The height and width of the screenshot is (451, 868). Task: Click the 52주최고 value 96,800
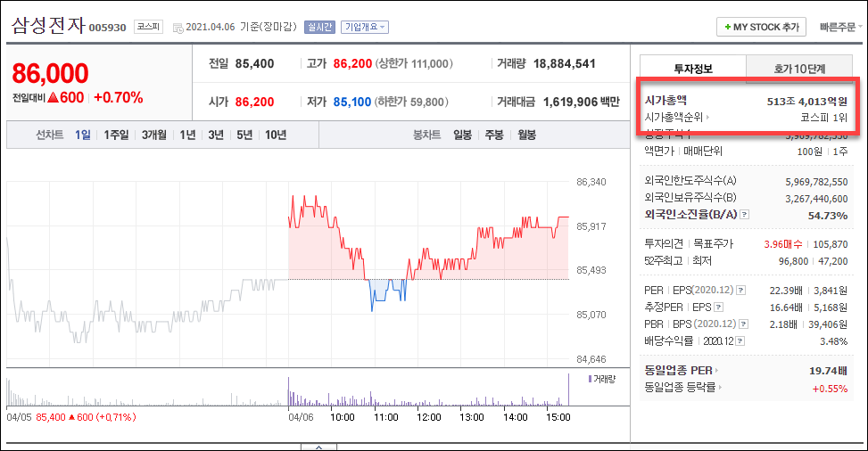793,261
